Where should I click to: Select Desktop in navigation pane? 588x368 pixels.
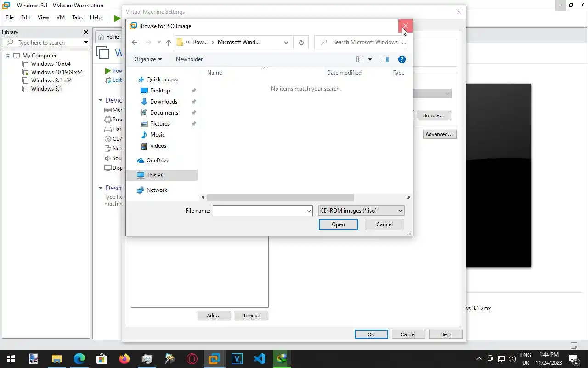tap(160, 91)
